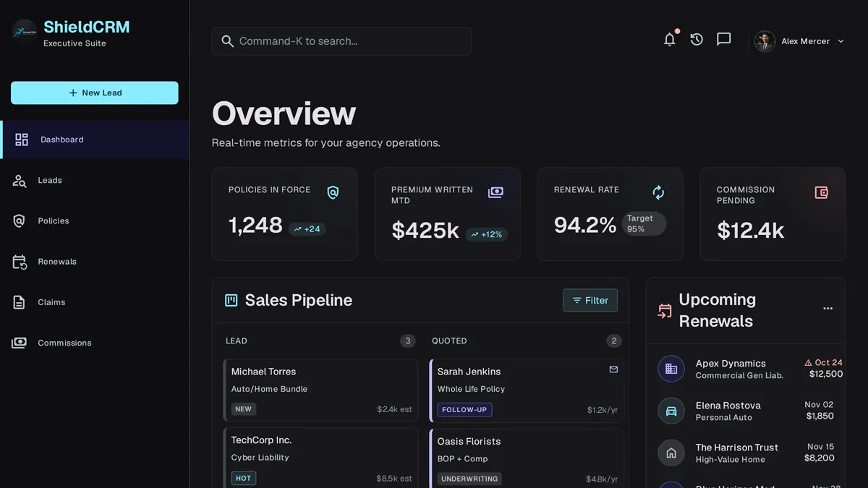The width and height of the screenshot is (868, 488).
Task: Click the Target 95% badge
Action: (x=644, y=223)
